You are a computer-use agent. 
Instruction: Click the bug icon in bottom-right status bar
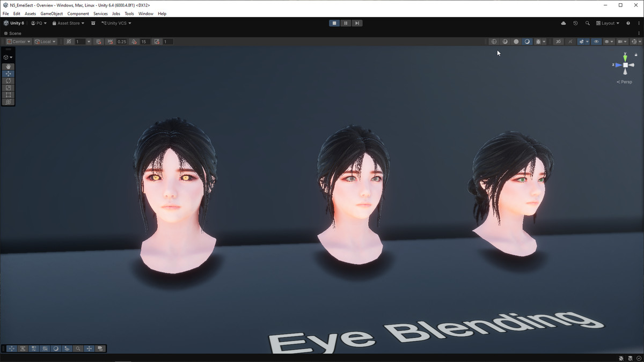tap(621, 358)
